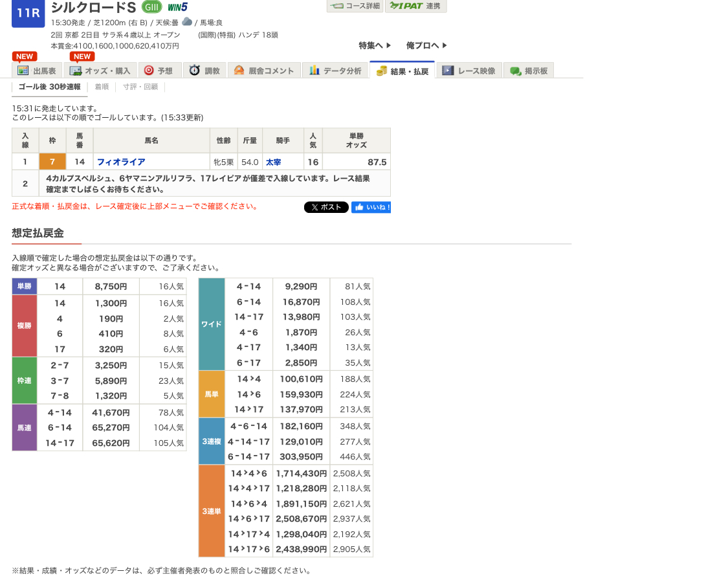Click the コース詳細 button

355,6
